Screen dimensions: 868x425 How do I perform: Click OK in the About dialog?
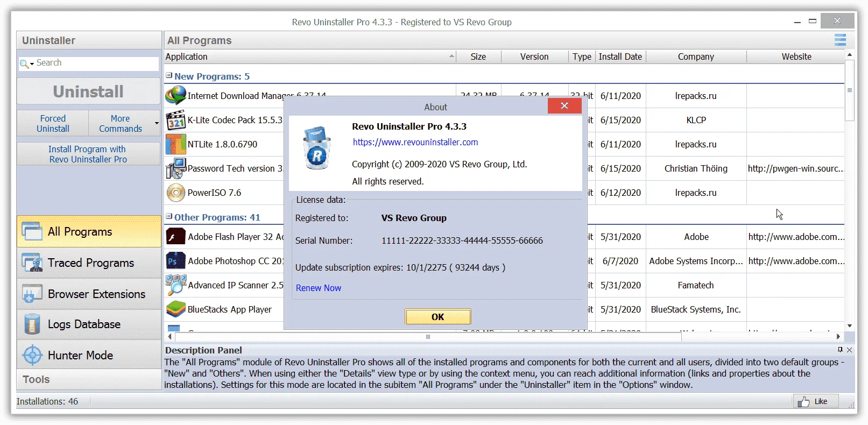pyautogui.click(x=437, y=317)
